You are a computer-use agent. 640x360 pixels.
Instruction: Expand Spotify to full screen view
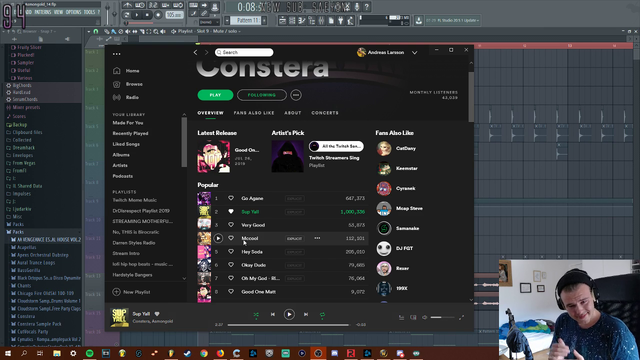462,317
